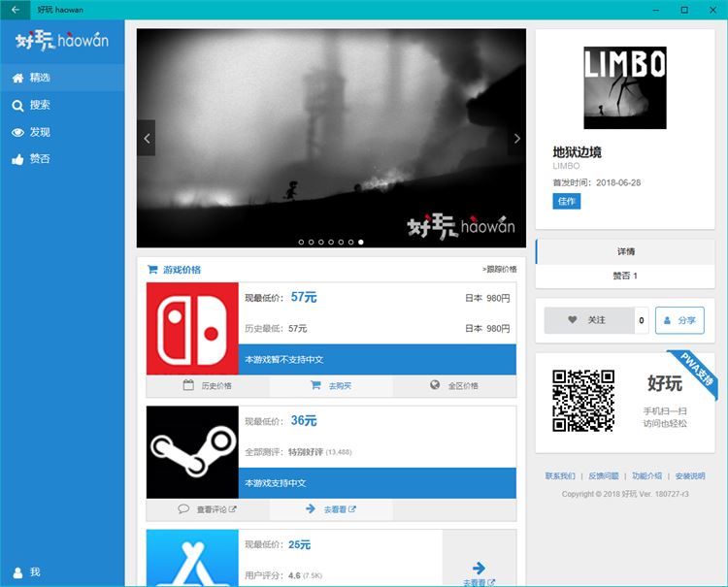Select the fourth carousel dot indicator

331,242
